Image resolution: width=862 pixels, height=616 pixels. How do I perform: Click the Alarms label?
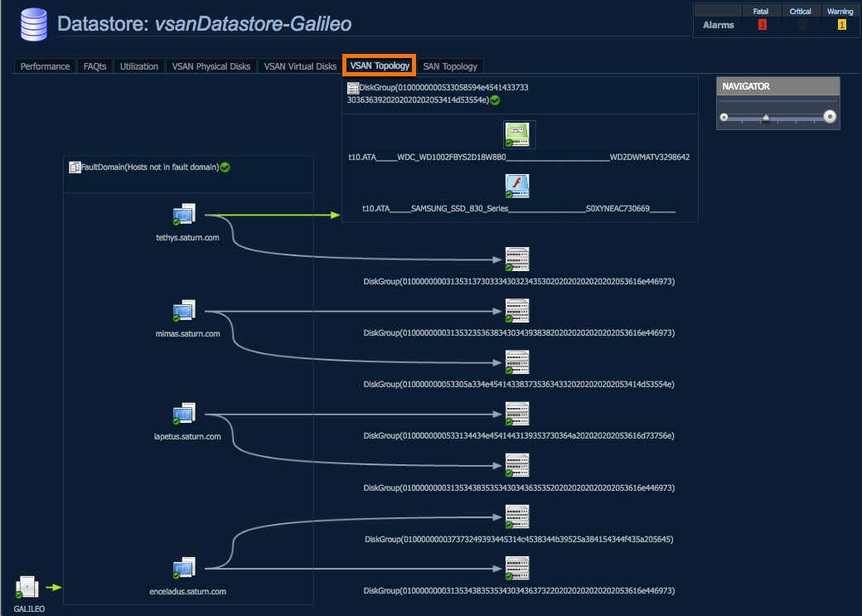tap(718, 25)
